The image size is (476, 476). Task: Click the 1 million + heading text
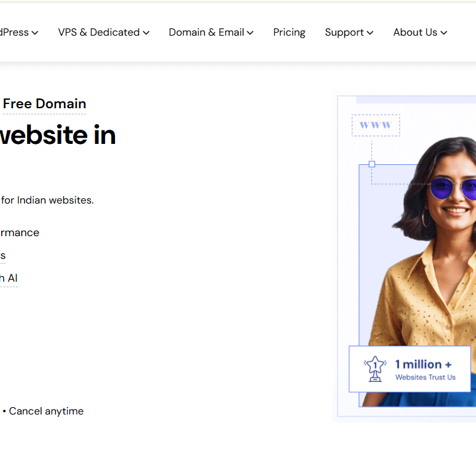(423, 364)
